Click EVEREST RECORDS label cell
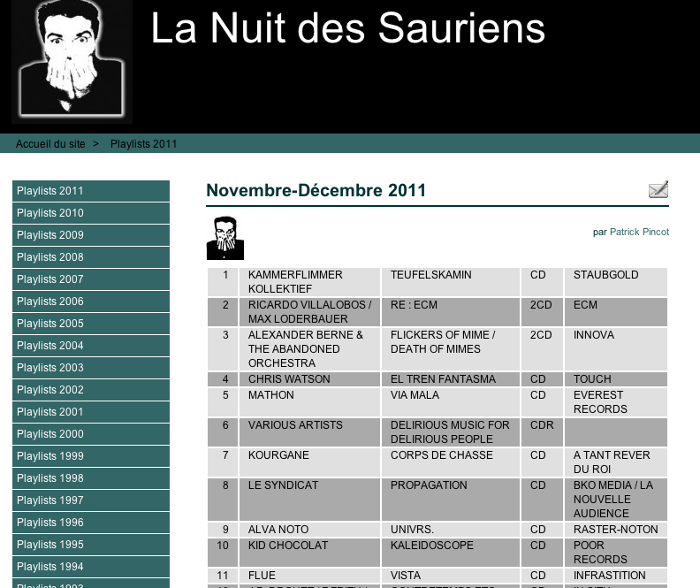The width and height of the screenshot is (700, 588). (616, 401)
